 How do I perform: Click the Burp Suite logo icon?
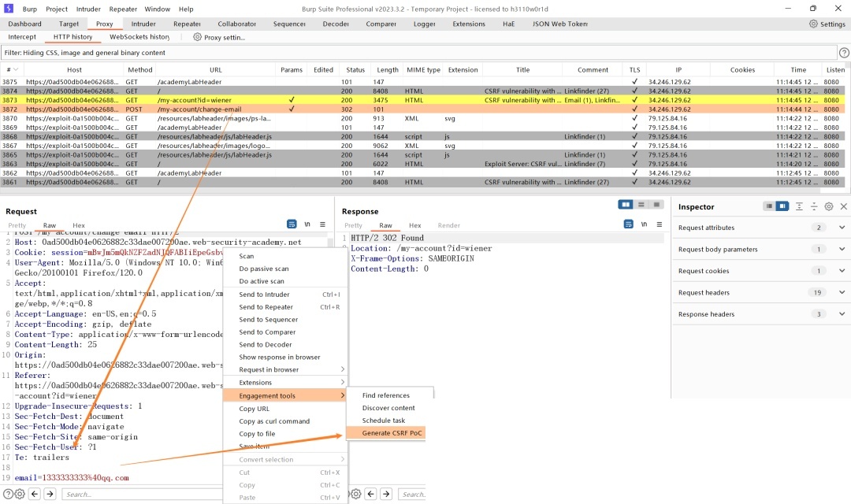[8, 9]
